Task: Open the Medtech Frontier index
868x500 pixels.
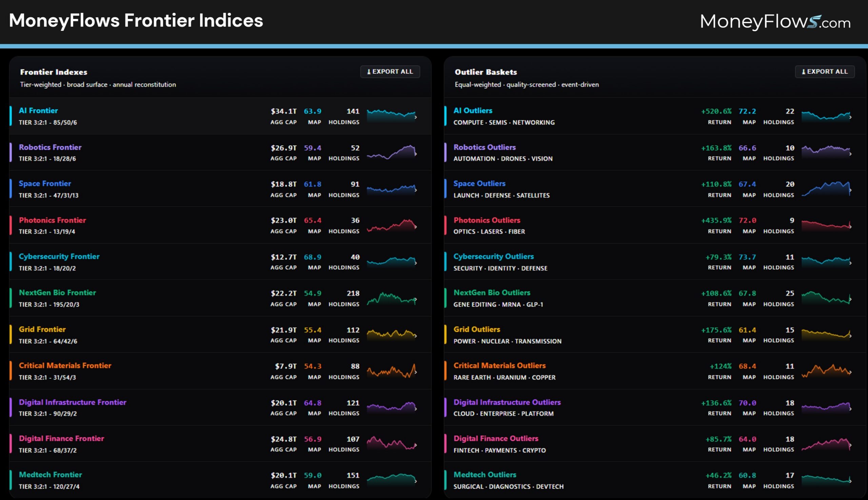Action: click(220, 480)
